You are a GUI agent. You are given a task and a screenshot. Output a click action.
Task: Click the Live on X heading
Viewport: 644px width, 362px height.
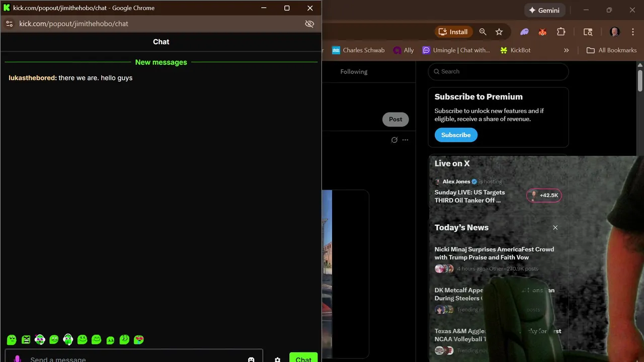tap(452, 163)
